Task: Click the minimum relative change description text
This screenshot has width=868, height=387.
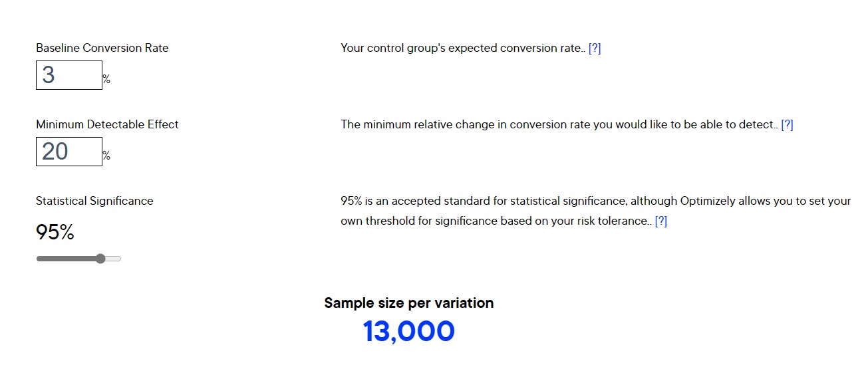Action: pyautogui.click(x=557, y=124)
